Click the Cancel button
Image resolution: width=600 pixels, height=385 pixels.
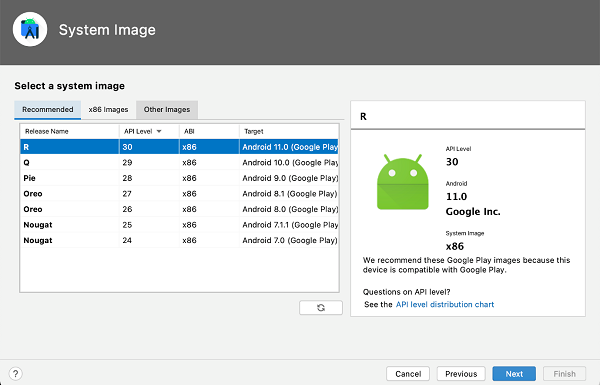pyautogui.click(x=408, y=374)
